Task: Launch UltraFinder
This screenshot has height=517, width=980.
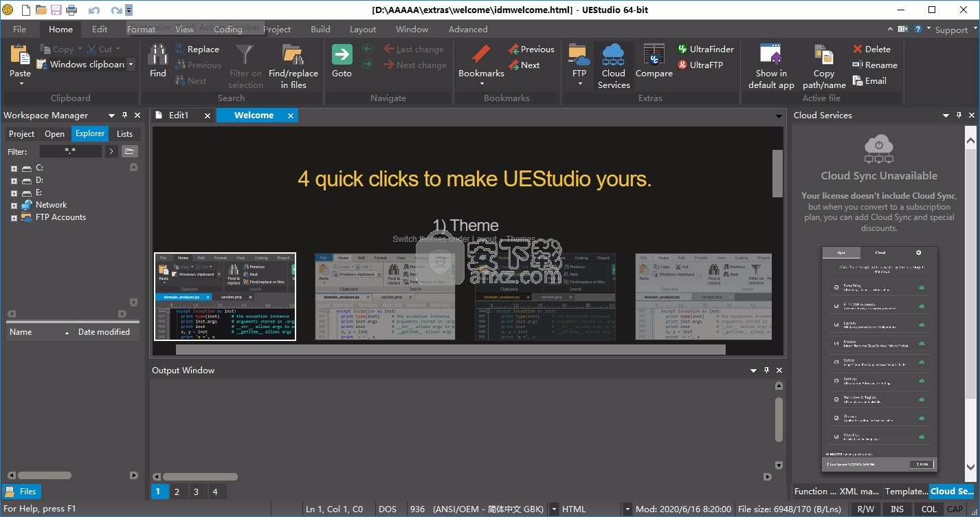Action: tap(706, 49)
